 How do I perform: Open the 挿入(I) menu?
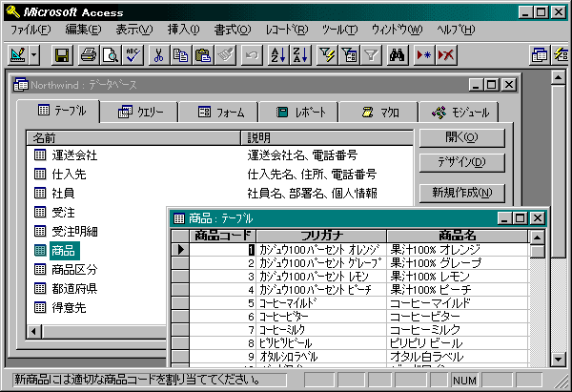click(x=183, y=30)
